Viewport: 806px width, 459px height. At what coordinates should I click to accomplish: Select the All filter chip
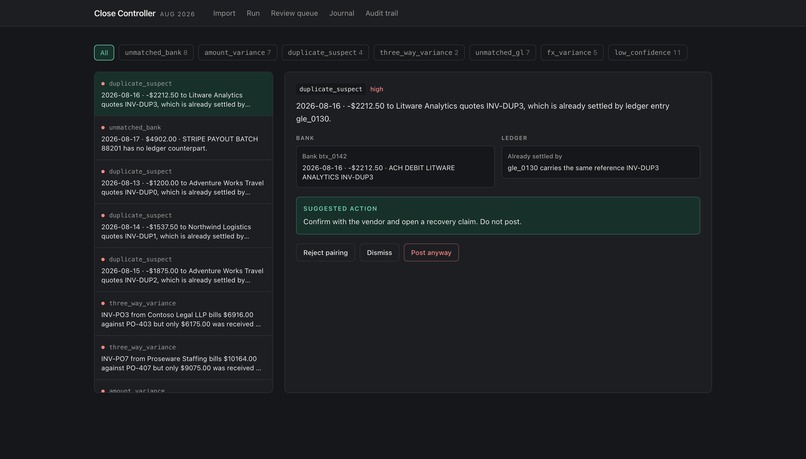(x=104, y=52)
